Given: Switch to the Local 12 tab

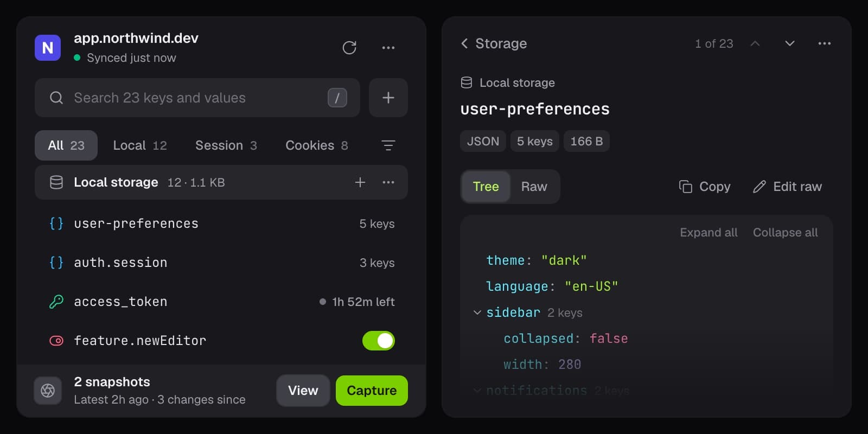Looking at the screenshot, I should pyautogui.click(x=140, y=145).
